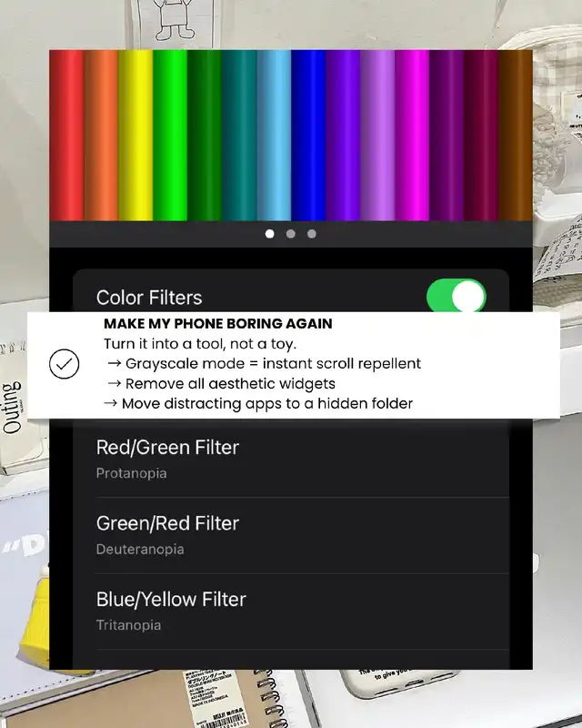Viewport: 582px width, 728px height.
Task: Click the magenta colored pencil stripe
Action: 412,135
